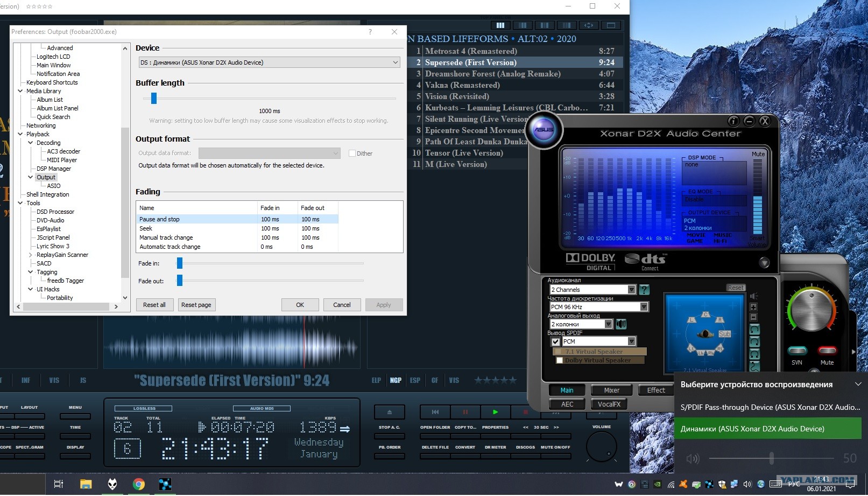This screenshot has height=496, width=868.
Task: Click the help question mark in Preferences title
Action: pyautogui.click(x=370, y=32)
